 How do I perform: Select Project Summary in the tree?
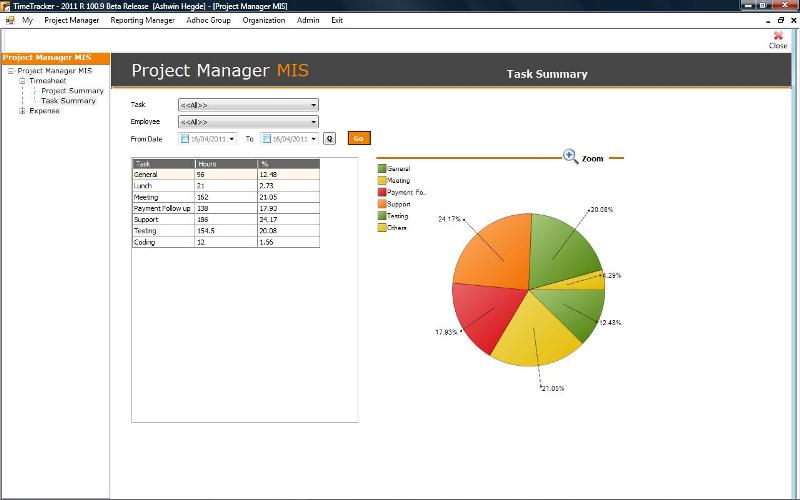[72, 91]
